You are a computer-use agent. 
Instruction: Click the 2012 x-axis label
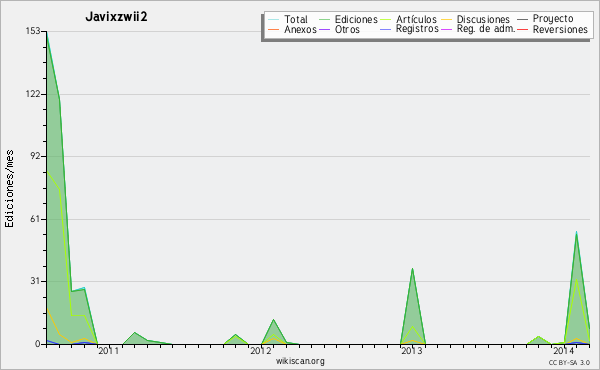[261, 350]
